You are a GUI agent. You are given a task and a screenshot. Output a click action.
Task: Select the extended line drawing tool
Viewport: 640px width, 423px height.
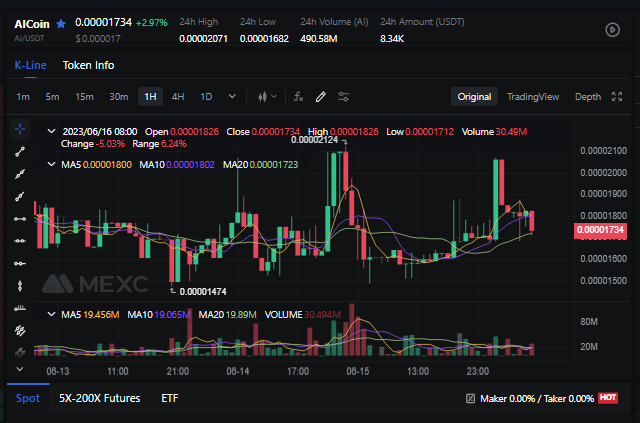[x=20, y=174]
